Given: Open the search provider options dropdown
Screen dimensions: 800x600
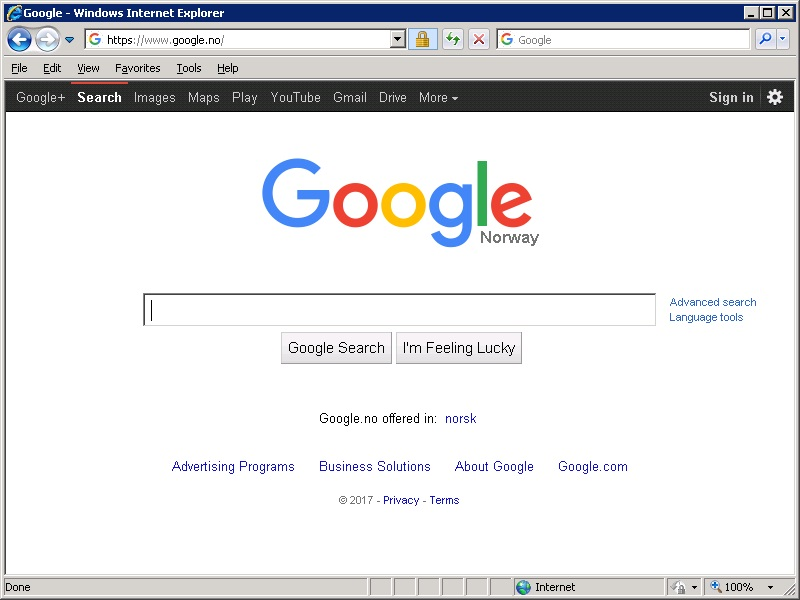Looking at the screenshot, I should (783, 39).
